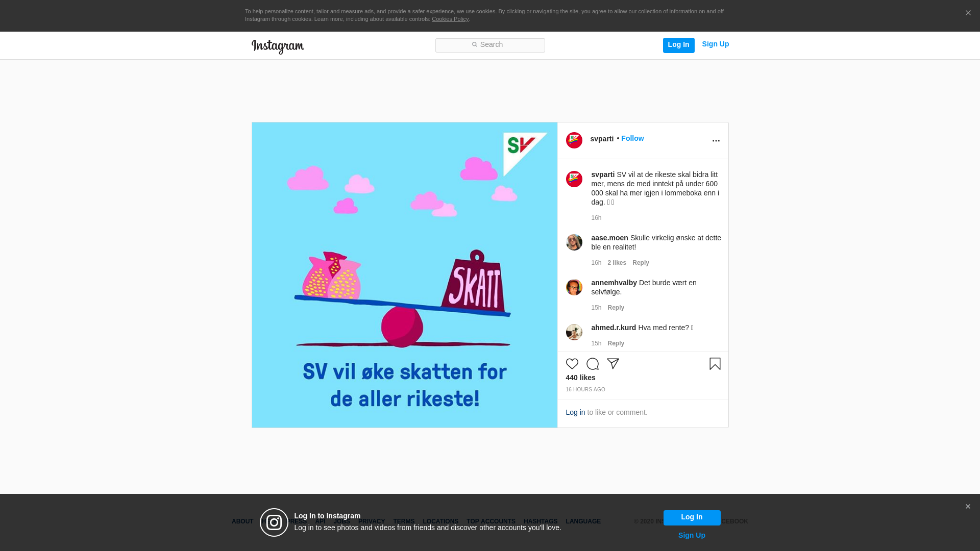The height and width of the screenshot is (551, 980).
Task: Open the SV tax post image
Action: coord(404,274)
